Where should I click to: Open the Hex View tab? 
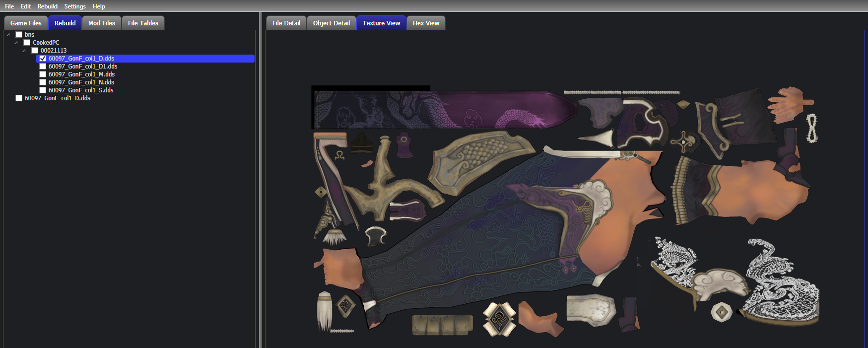click(426, 23)
